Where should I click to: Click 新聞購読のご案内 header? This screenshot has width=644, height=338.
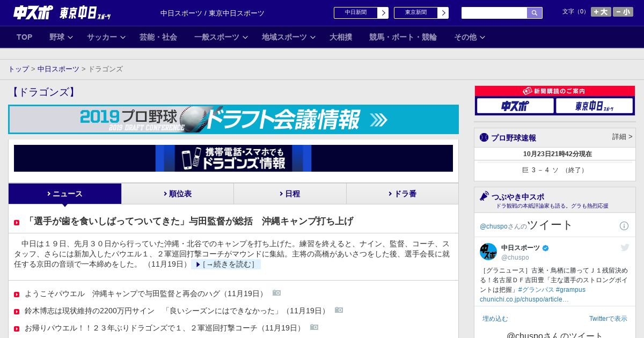(555, 91)
